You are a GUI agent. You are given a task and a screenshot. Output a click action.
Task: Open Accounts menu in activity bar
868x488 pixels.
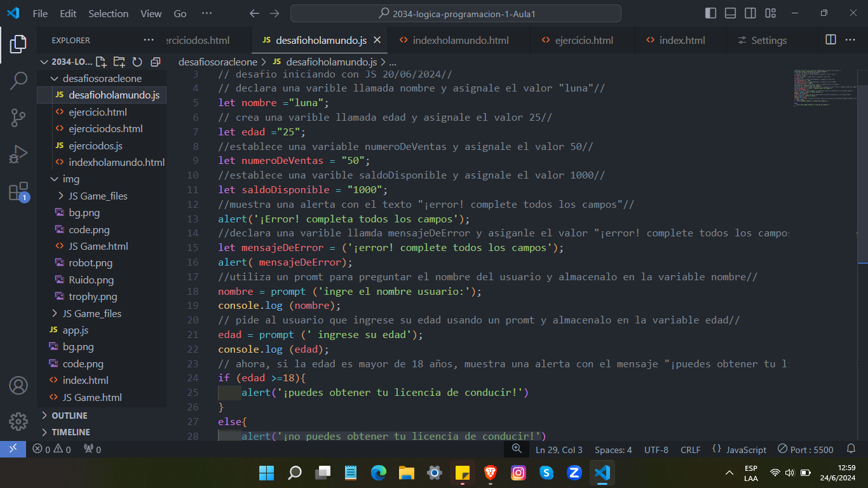(x=18, y=386)
